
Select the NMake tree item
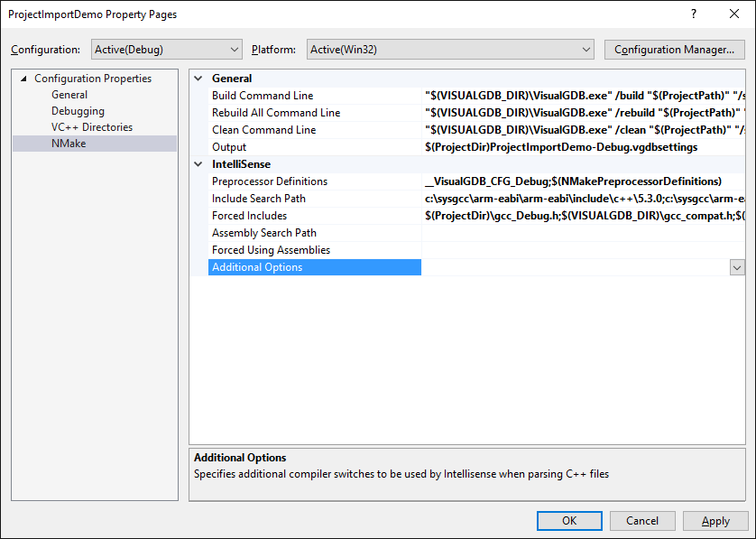click(69, 144)
